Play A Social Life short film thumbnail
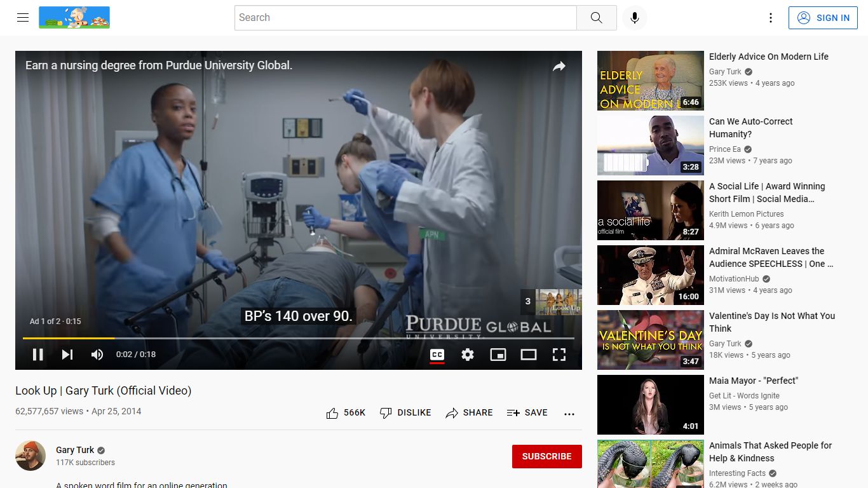 point(651,210)
